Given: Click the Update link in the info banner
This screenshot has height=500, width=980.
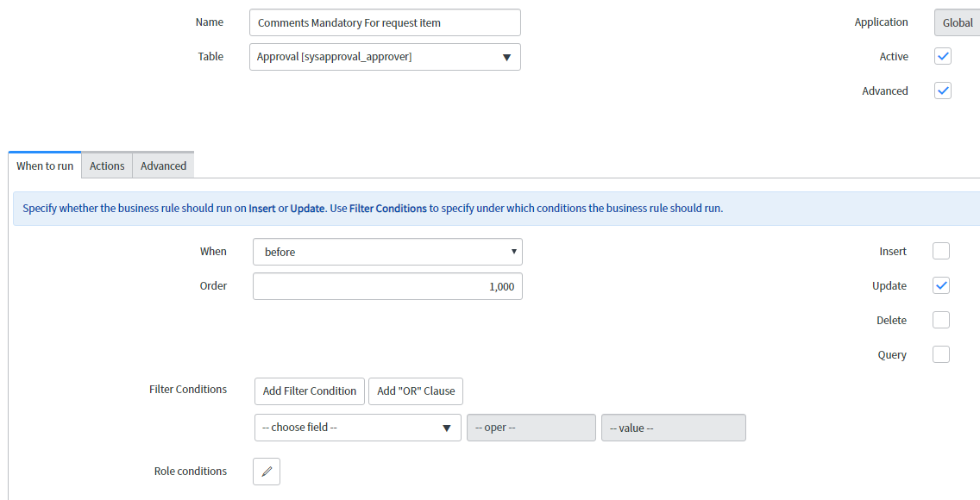Looking at the screenshot, I should click(307, 209).
